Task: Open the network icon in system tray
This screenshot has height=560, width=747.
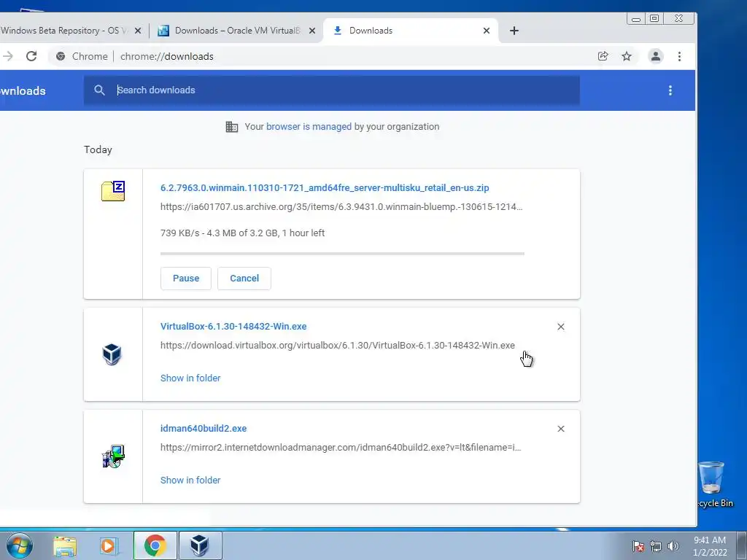Action: (x=656, y=546)
